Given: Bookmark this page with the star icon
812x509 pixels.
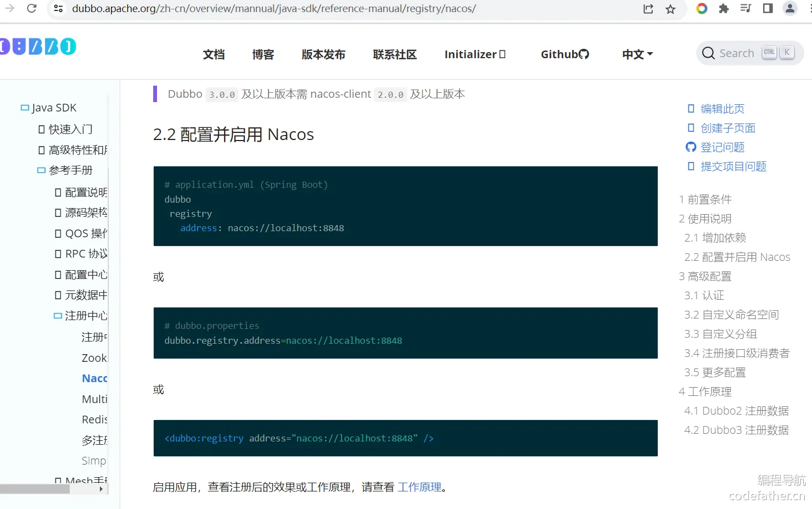Looking at the screenshot, I should (670, 9).
